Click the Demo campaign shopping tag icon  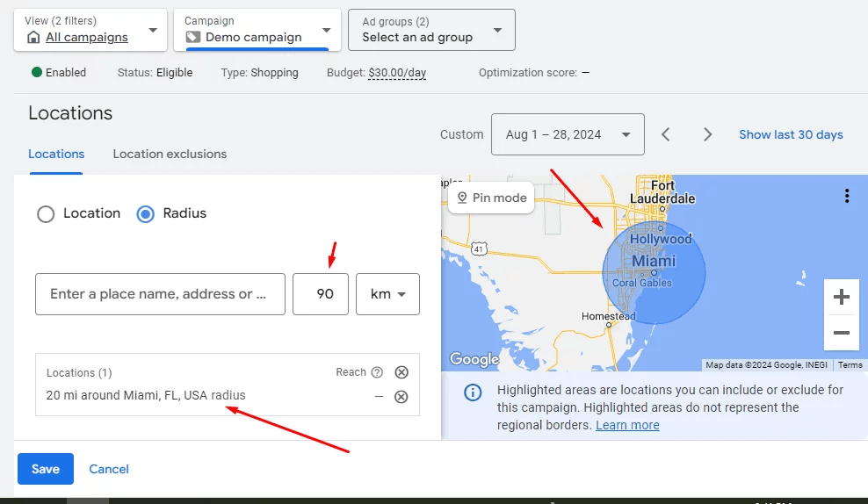point(192,37)
